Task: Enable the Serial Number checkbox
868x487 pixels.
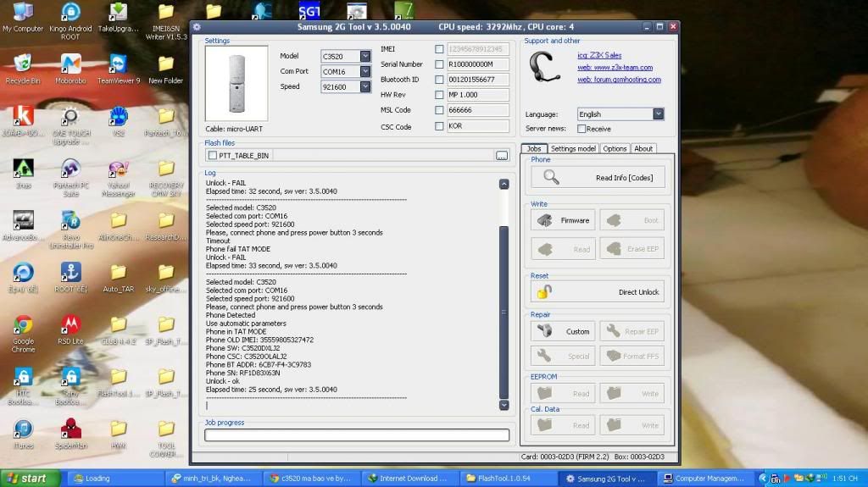Action: coord(439,64)
